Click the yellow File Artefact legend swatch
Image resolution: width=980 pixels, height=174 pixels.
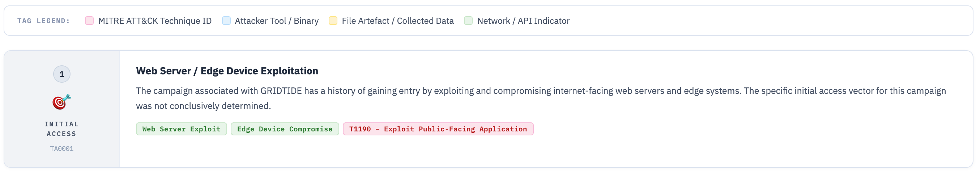coord(333,21)
